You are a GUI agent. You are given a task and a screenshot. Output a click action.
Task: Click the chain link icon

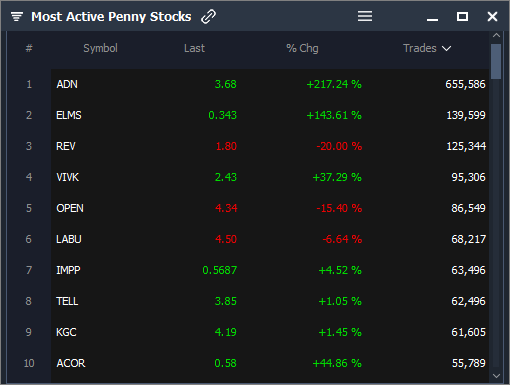(208, 16)
